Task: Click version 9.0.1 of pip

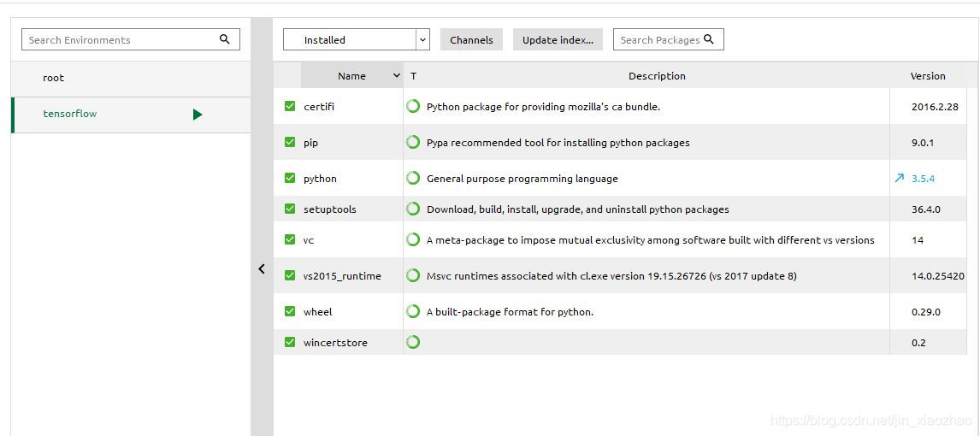Action: 923,143
